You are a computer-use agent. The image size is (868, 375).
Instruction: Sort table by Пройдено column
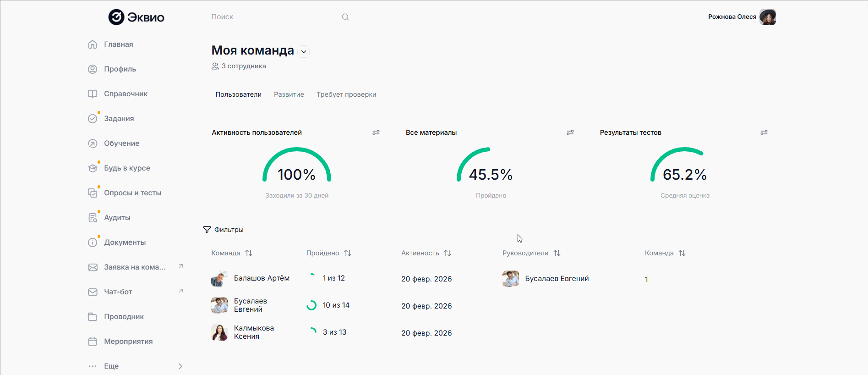(x=348, y=253)
